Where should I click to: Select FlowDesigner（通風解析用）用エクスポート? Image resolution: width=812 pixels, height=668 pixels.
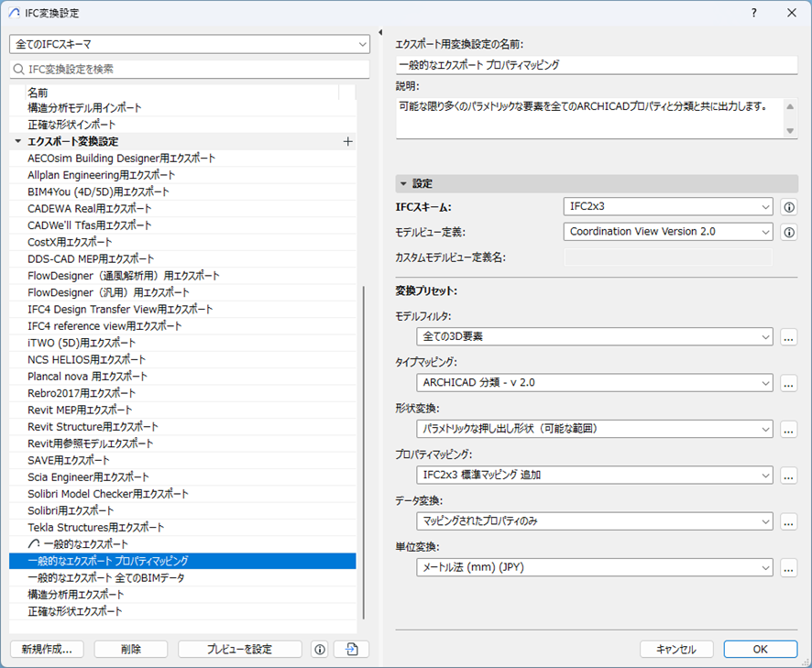(x=182, y=276)
